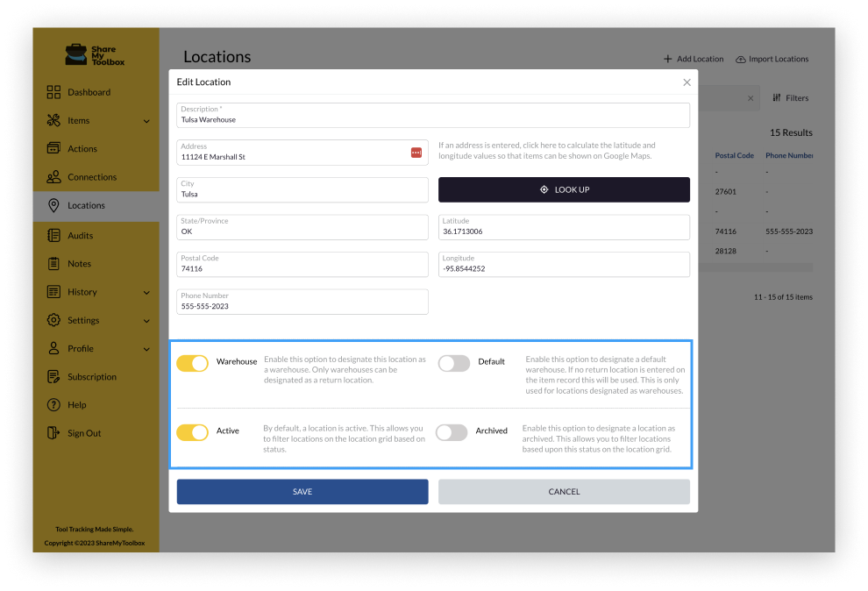868x591 pixels.
Task: Disable the Warehouse toggle switch
Action: click(192, 362)
